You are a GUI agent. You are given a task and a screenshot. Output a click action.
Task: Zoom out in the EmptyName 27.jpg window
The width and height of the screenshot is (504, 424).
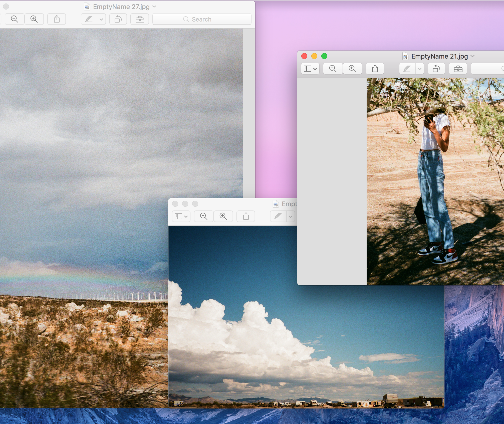click(15, 19)
